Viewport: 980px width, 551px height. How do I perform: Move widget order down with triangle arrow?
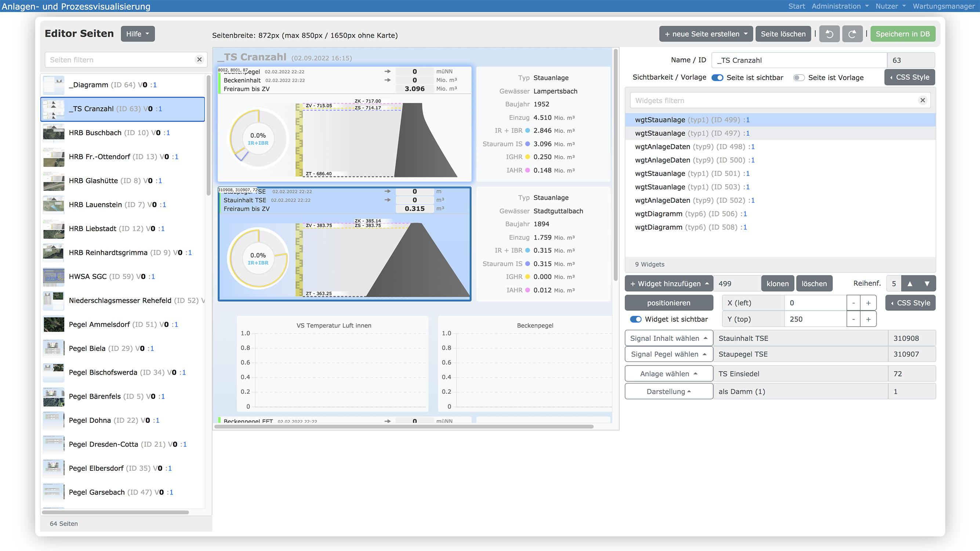[927, 283]
